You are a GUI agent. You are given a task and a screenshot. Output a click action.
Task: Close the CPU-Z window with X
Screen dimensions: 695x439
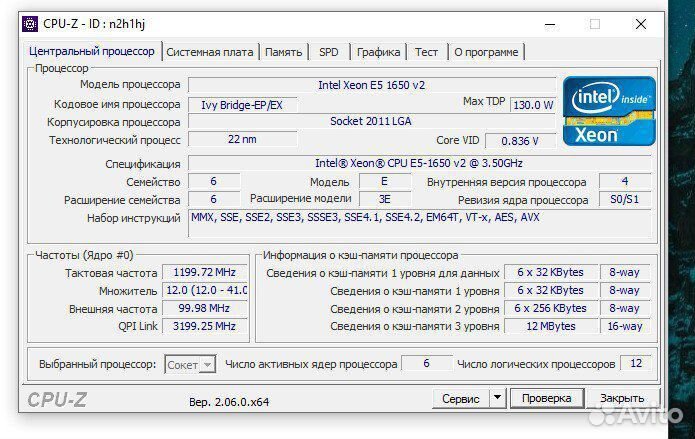(640, 24)
